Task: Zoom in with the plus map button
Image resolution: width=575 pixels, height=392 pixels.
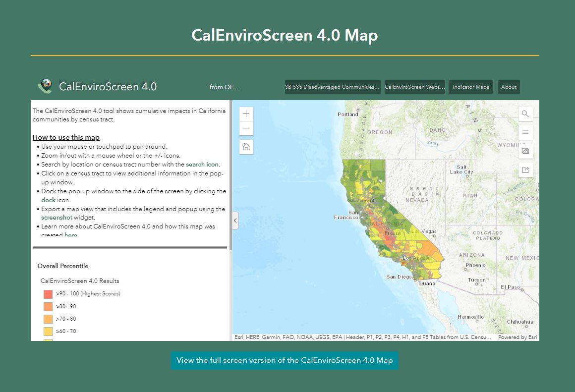Action: click(246, 113)
